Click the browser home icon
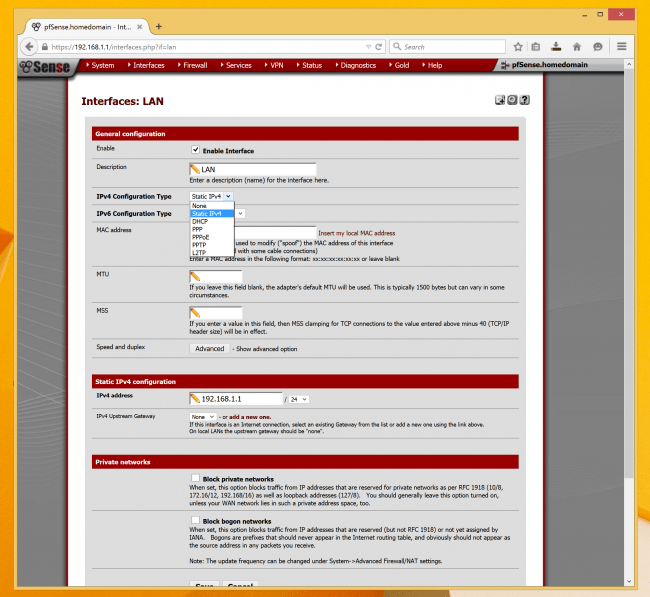The height and width of the screenshot is (597, 650). click(578, 46)
